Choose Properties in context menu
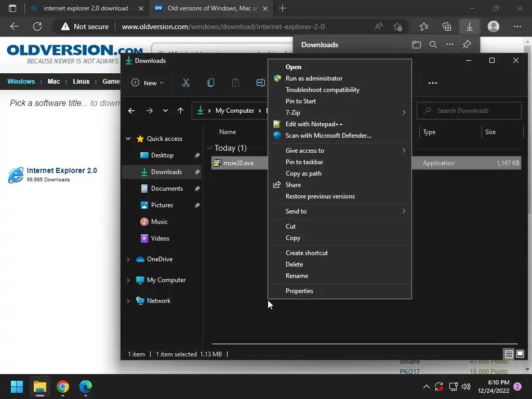The width and height of the screenshot is (532, 399). coord(340,291)
